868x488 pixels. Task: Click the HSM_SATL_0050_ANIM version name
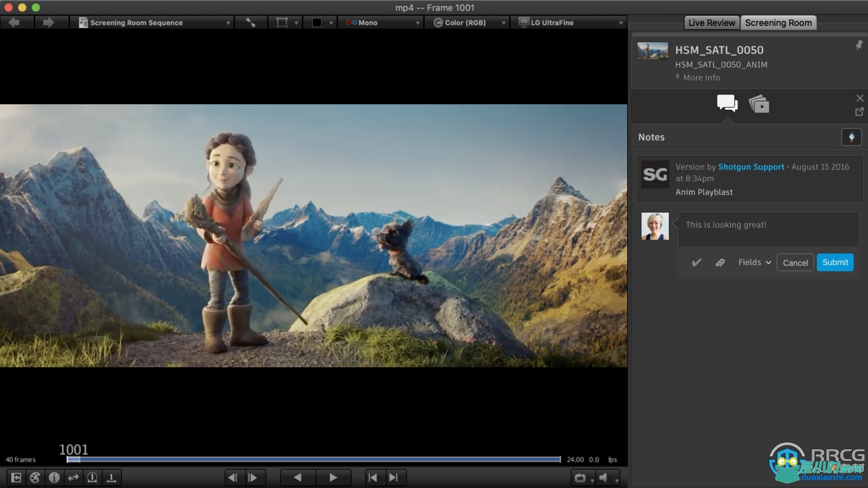click(x=721, y=64)
